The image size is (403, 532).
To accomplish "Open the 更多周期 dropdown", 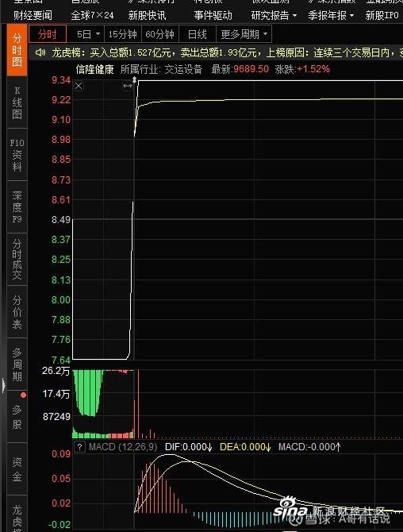I will (x=244, y=34).
